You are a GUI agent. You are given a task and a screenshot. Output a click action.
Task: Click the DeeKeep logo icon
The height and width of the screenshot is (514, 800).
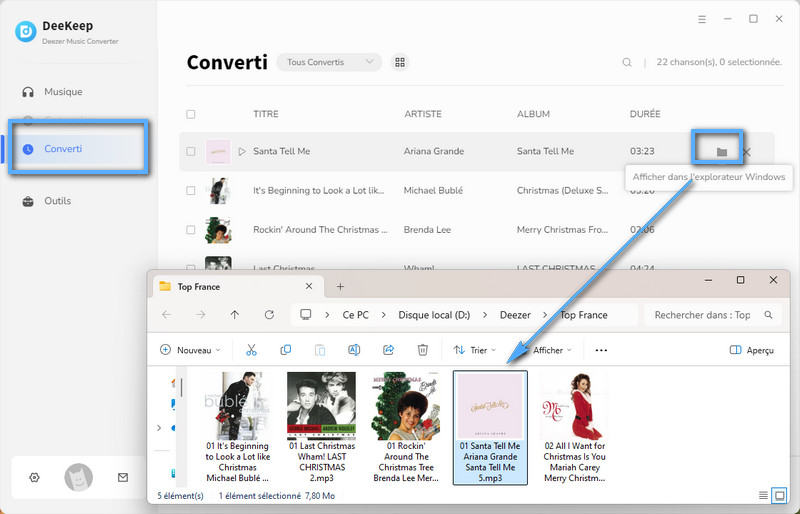(x=26, y=32)
